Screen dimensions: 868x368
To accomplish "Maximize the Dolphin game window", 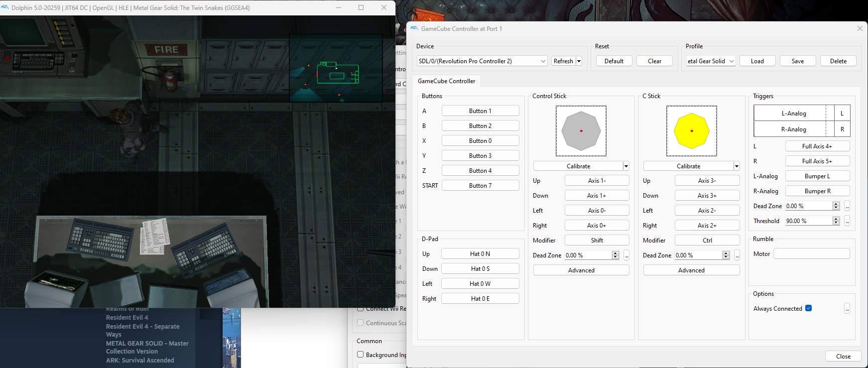I will pos(361,7).
